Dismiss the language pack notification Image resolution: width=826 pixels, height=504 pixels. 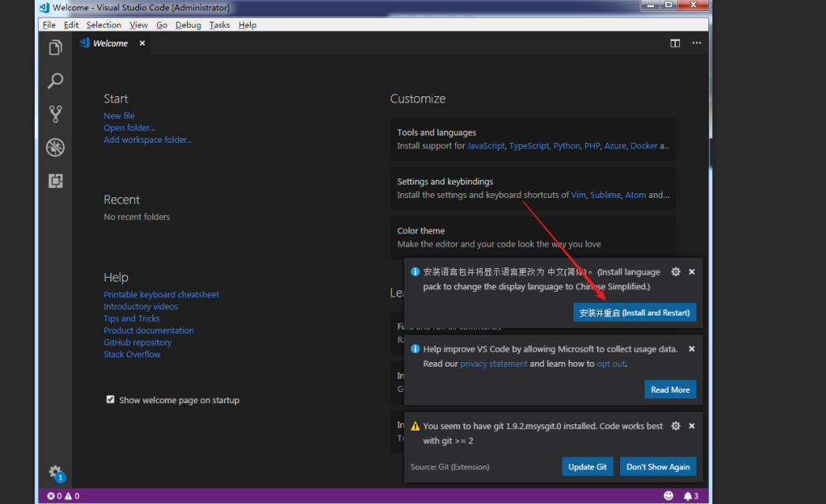click(x=692, y=272)
